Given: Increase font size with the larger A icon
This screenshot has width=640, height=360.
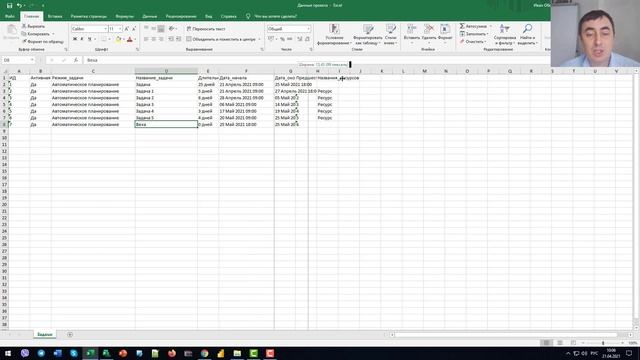Looking at the screenshot, I should tap(127, 29).
